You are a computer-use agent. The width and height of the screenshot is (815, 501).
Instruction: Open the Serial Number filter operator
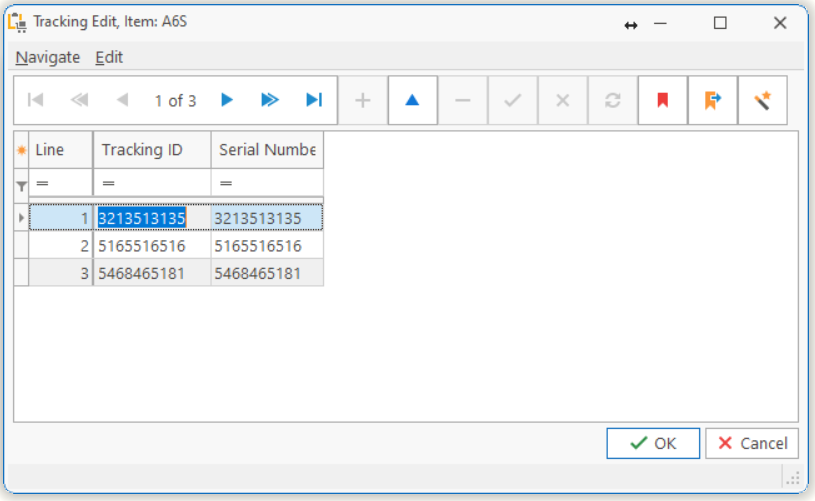(226, 184)
